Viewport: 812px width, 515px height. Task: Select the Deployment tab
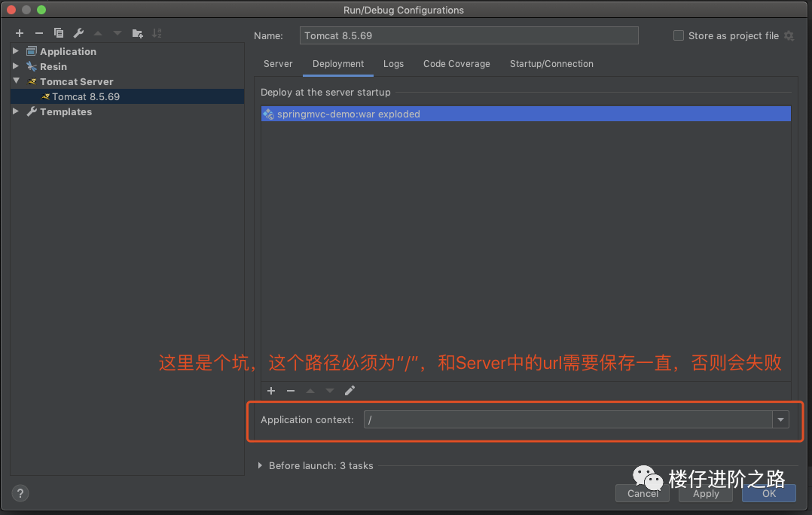coord(338,64)
